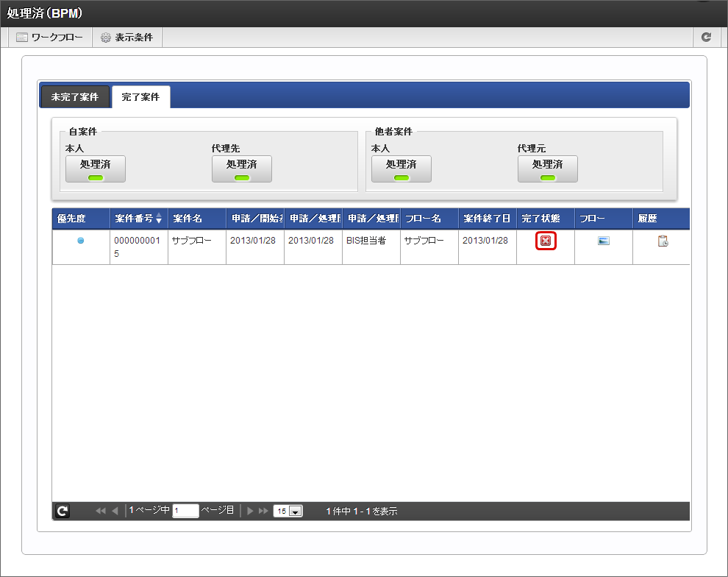
Task: Click the page number input field
Action: tap(185, 511)
